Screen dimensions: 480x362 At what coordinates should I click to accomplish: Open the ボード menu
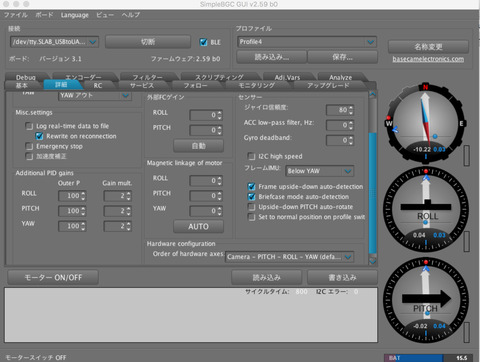pyautogui.click(x=44, y=15)
